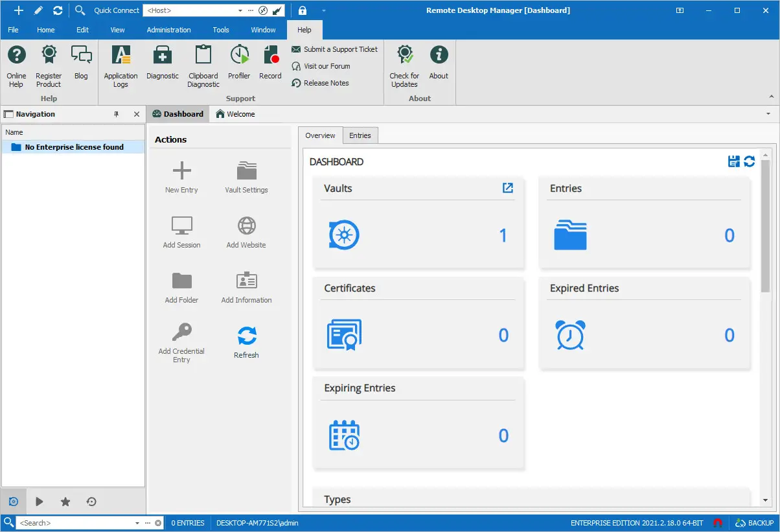Toggle the lock icon in the toolbar

pos(302,10)
